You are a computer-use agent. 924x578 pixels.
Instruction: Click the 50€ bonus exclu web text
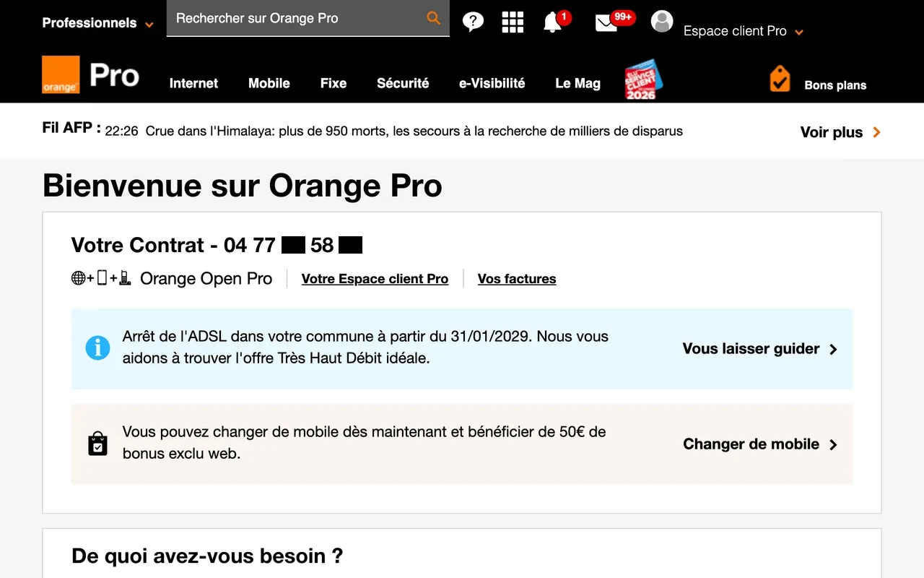(x=364, y=443)
